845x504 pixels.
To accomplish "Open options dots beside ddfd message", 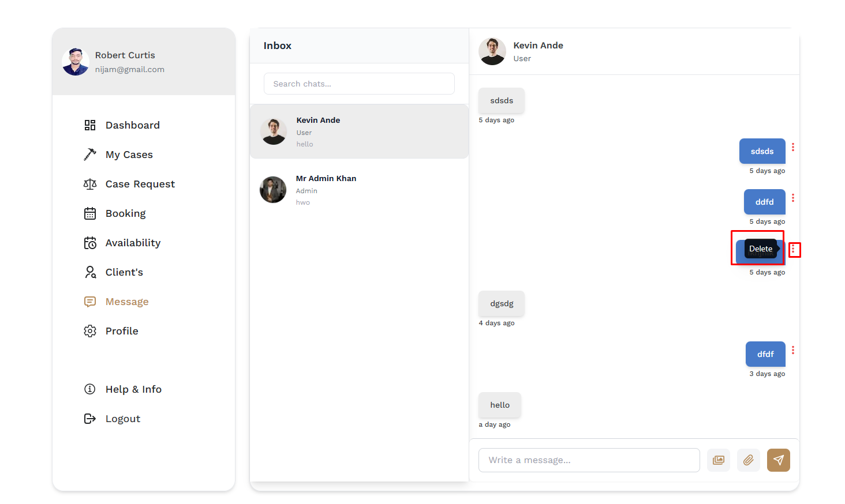I will click(x=793, y=198).
